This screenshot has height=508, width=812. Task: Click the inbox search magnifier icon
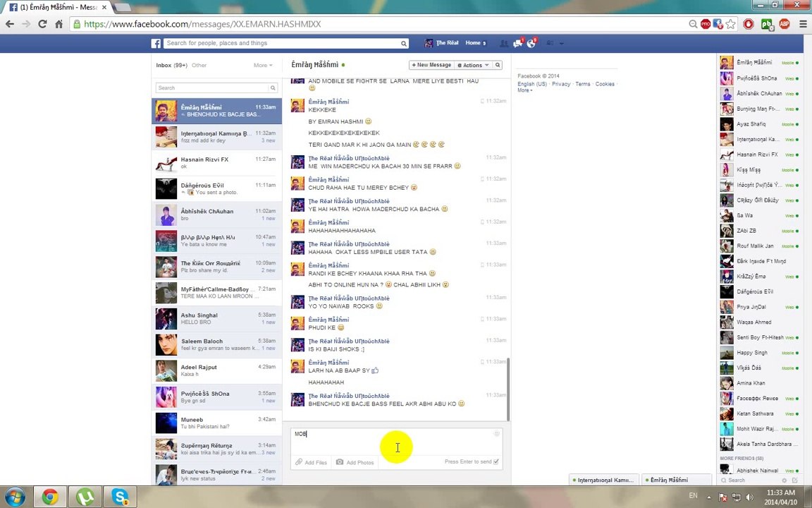pyautogui.click(x=273, y=88)
